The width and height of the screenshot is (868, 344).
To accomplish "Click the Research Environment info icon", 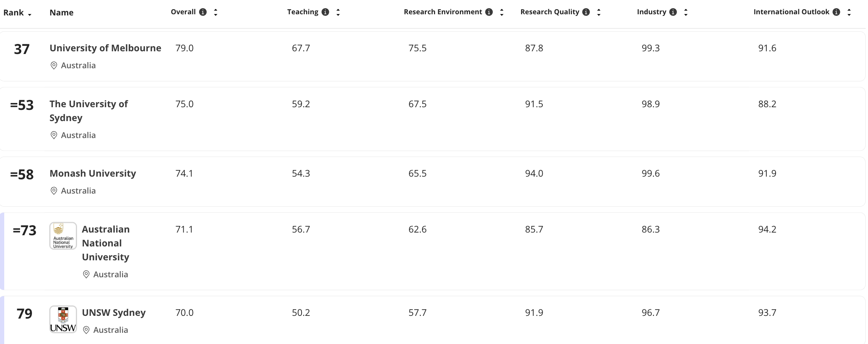I will 489,12.
